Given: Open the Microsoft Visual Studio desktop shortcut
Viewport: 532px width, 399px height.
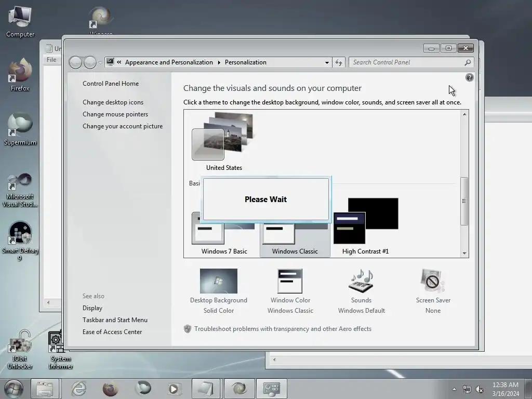Looking at the screenshot, I should 20,190.
